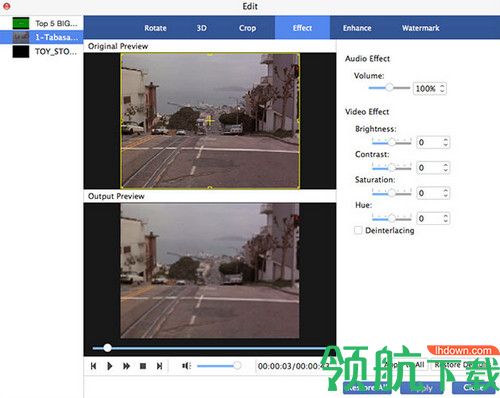Click the Brightness slider

[392, 142]
